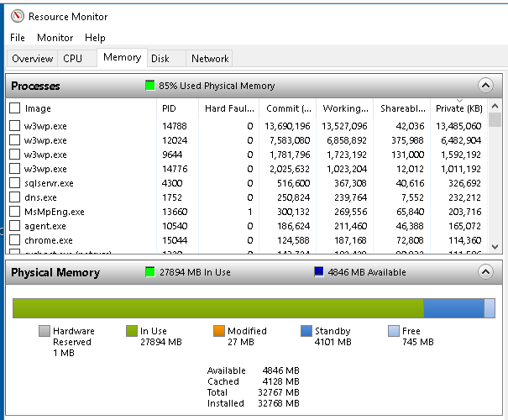Click the processes list scrollbar thumb

tap(495, 119)
